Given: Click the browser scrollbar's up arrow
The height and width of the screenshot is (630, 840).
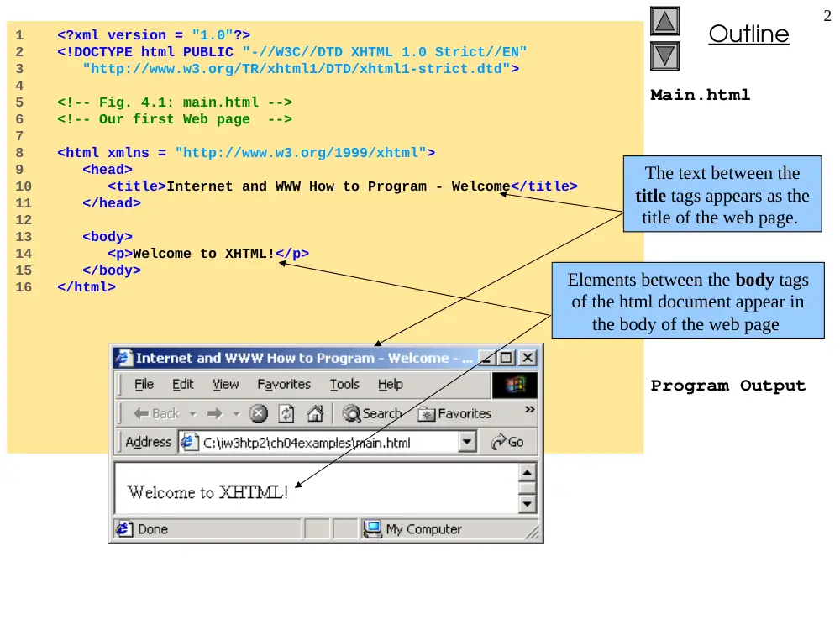Looking at the screenshot, I should pyautogui.click(x=528, y=472).
